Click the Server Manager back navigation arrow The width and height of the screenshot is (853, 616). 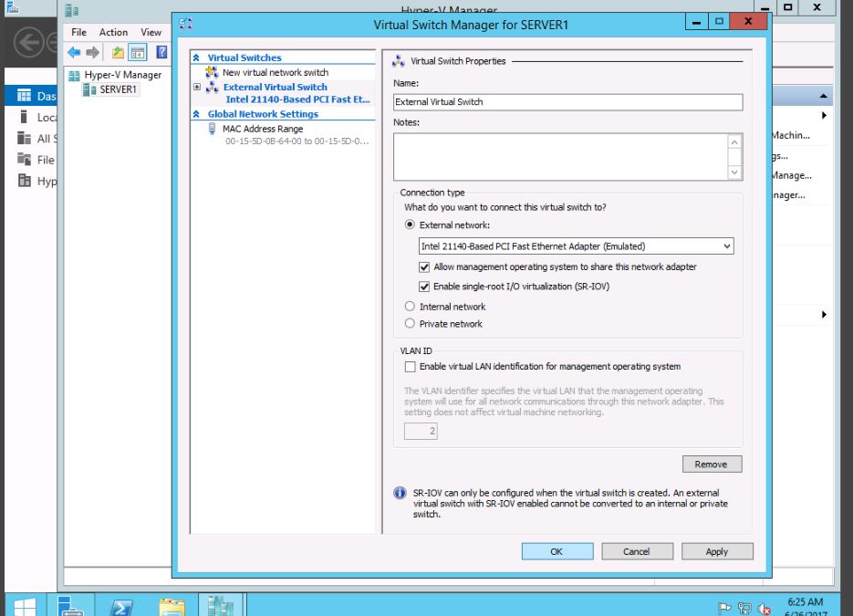pos(29,42)
